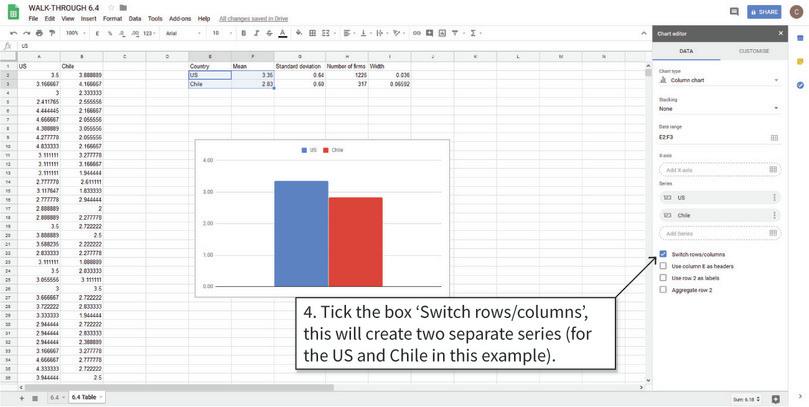Open options for the Chile series
The height and width of the screenshot is (407, 809).
(x=774, y=215)
